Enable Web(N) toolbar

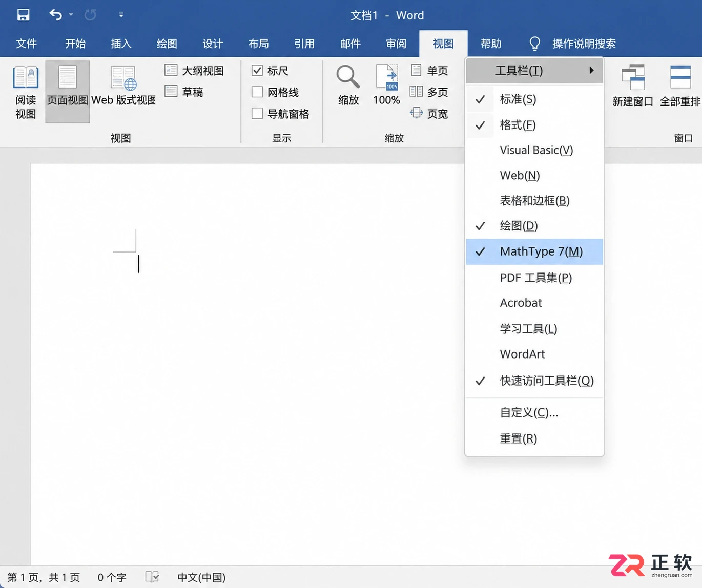(534, 175)
